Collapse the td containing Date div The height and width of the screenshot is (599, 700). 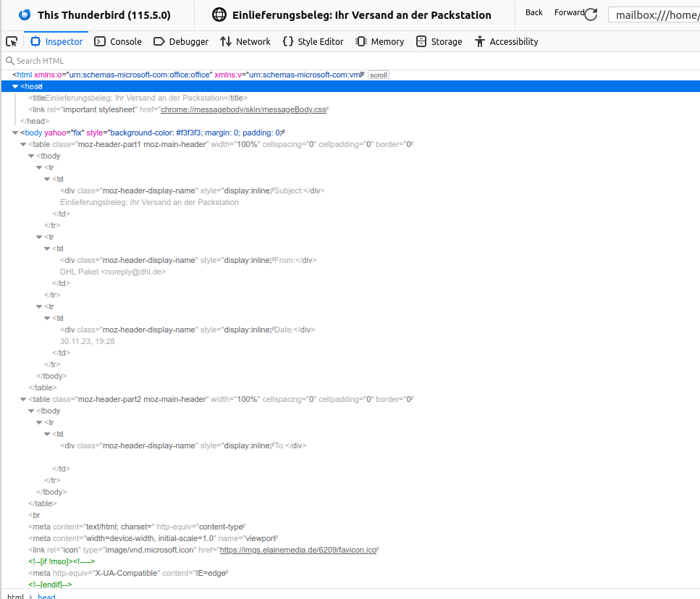coord(47,318)
